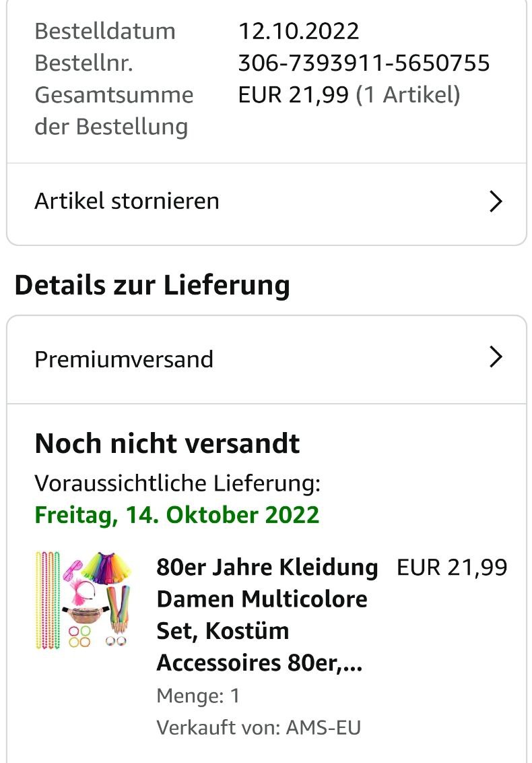This screenshot has height=763, width=532.
Task: Click the Menge: 1 quantity text
Action: click(198, 696)
